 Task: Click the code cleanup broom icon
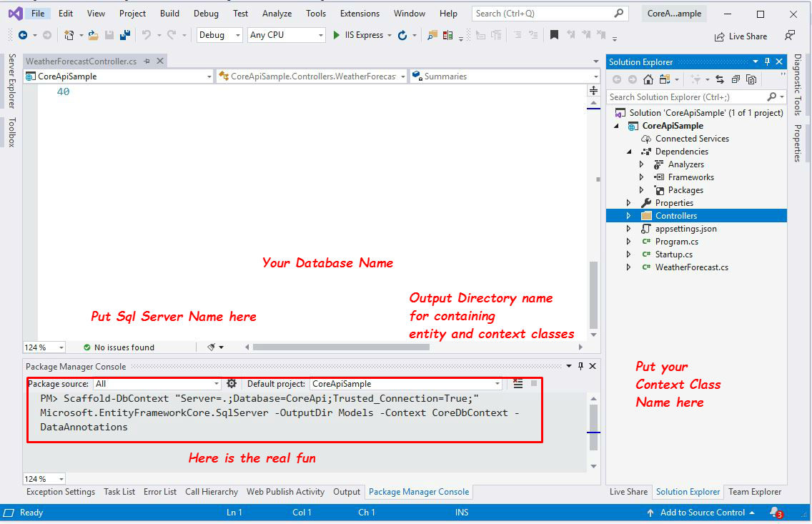(211, 347)
